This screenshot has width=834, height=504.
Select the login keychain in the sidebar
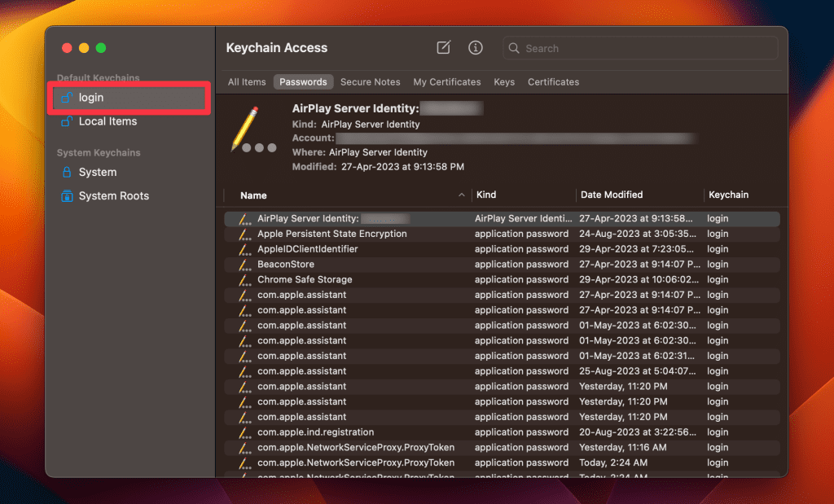pyautogui.click(x=129, y=98)
